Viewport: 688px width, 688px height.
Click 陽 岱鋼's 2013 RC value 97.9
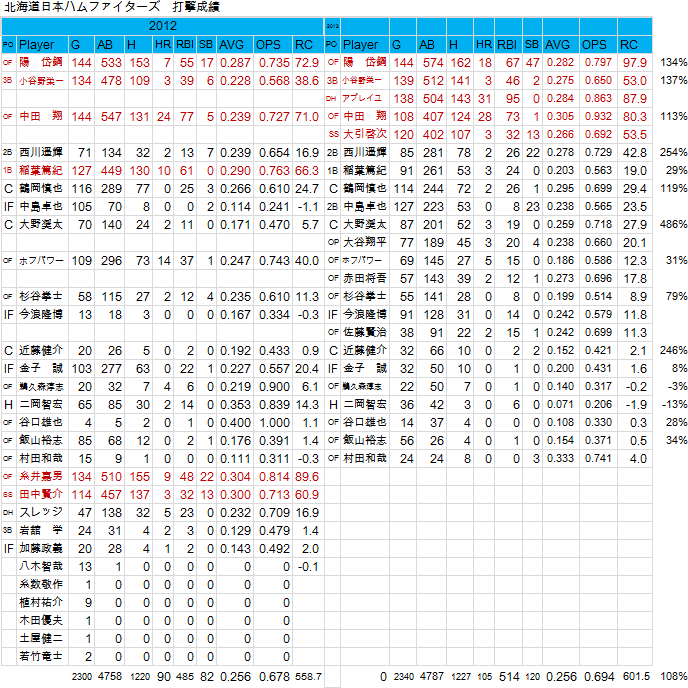tap(634, 62)
